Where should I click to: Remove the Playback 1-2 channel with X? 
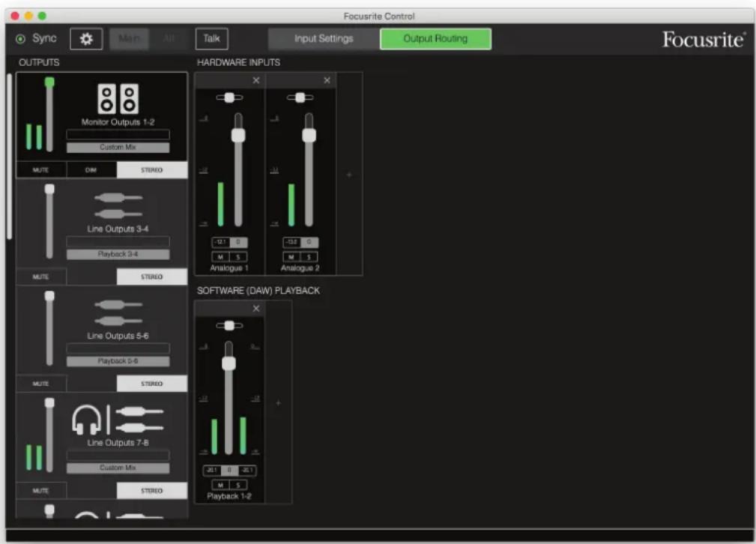click(x=256, y=309)
